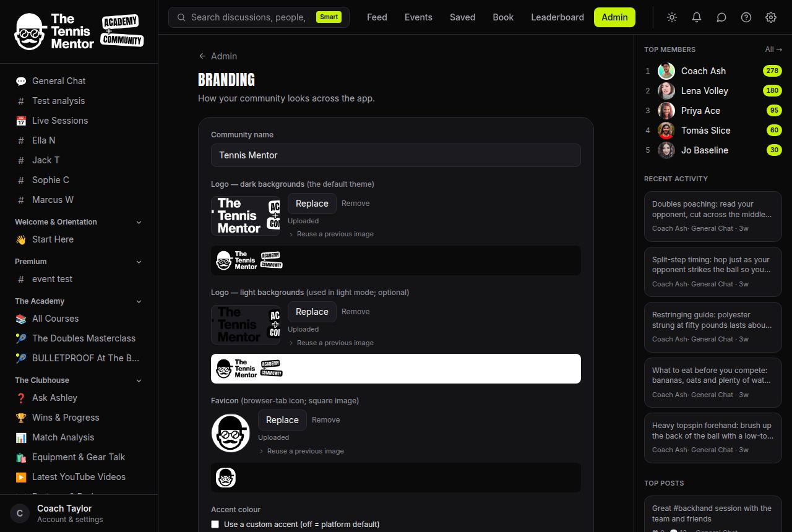Open settings gear icon
The height and width of the screenshot is (532, 792).
(x=771, y=17)
